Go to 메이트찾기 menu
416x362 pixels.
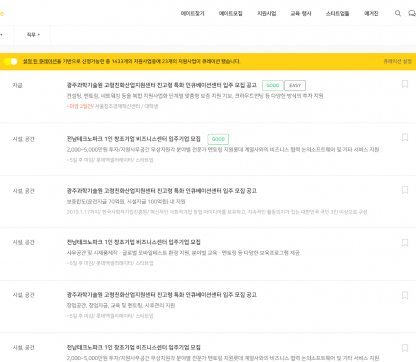(192, 13)
